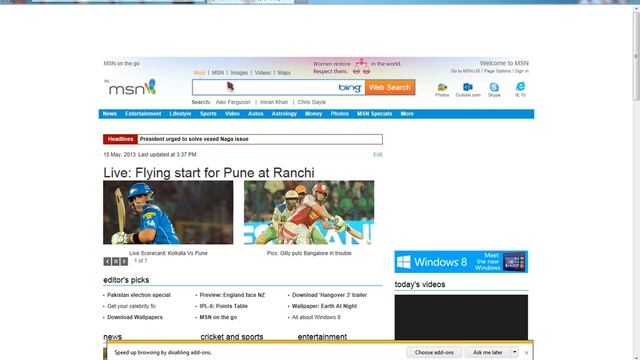Pause the headline slideshow

[116, 262]
